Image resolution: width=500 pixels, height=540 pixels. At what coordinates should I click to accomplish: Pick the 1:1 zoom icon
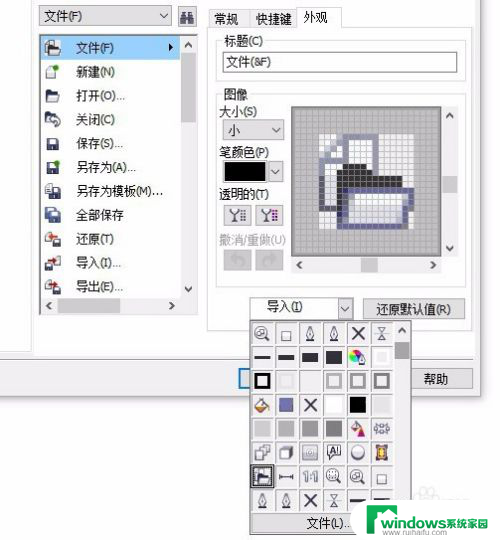310,477
